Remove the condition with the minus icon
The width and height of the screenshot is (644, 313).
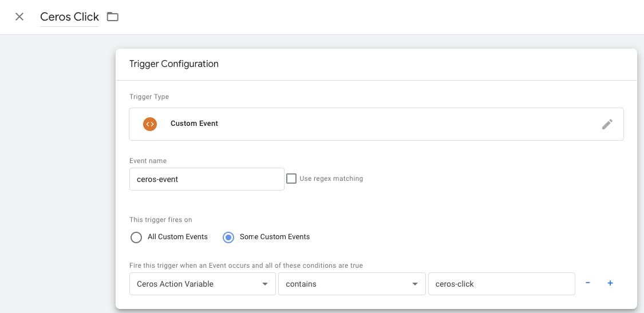click(588, 283)
